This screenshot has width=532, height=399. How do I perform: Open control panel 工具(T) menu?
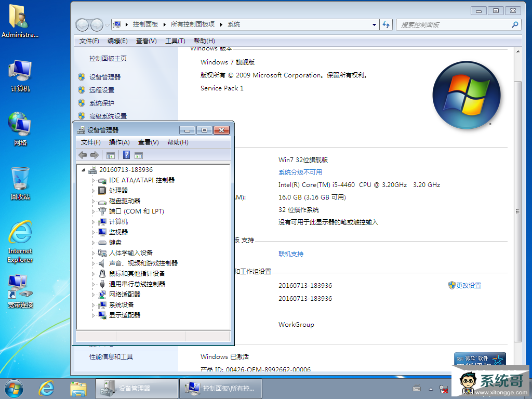(x=175, y=41)
